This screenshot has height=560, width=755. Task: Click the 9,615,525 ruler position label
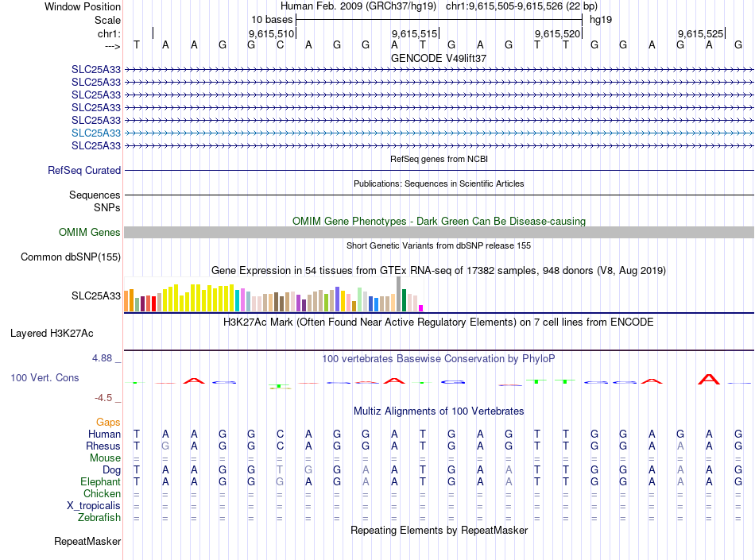point(701,33)
